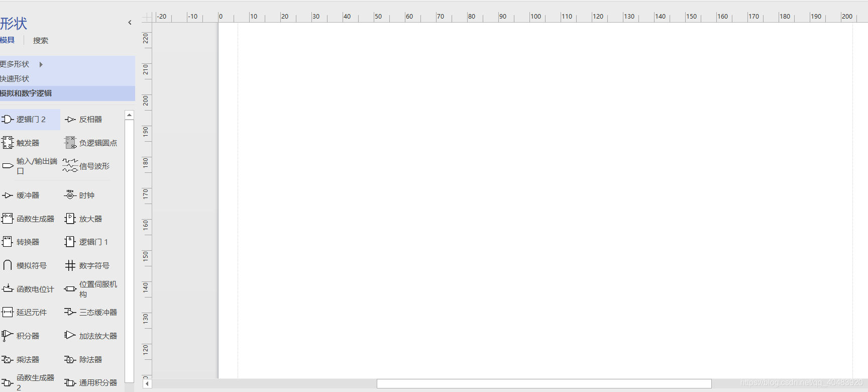Click the canvas horizontal scrollbar thumb
Image resolution: width=868 pixels, height=392 pixels.
544,384
